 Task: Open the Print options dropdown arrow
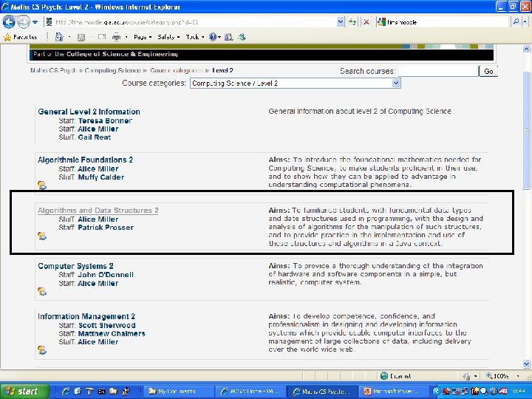point(126,37)
